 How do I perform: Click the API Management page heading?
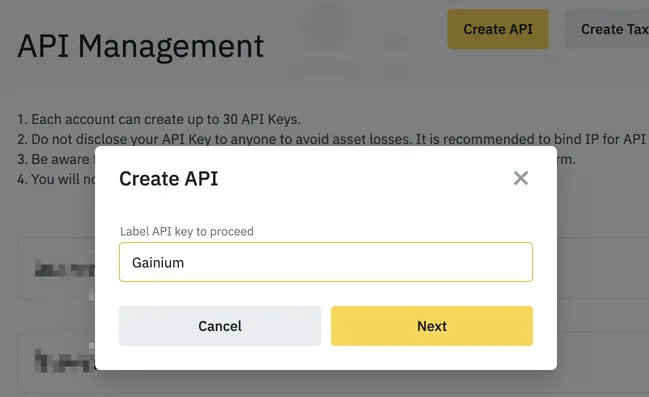[140, 46]
